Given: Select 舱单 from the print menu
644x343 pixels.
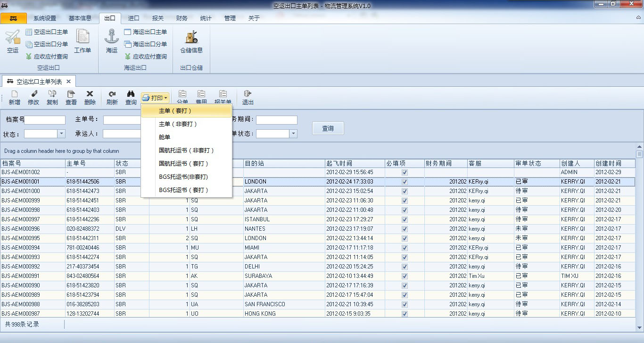Looking at the screenshot, I should pyautogui.click(x=165, y=137).
